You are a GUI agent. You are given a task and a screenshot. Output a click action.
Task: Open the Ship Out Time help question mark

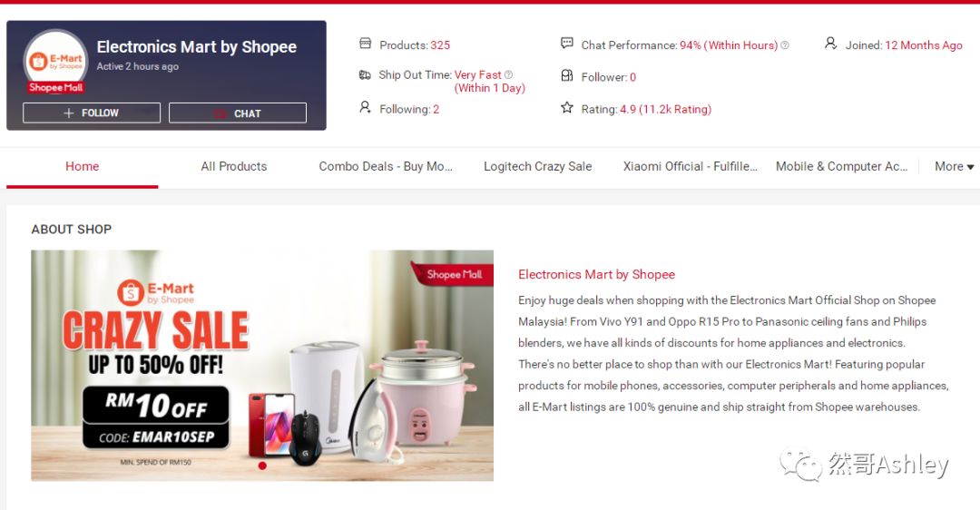tap(508, 75)
